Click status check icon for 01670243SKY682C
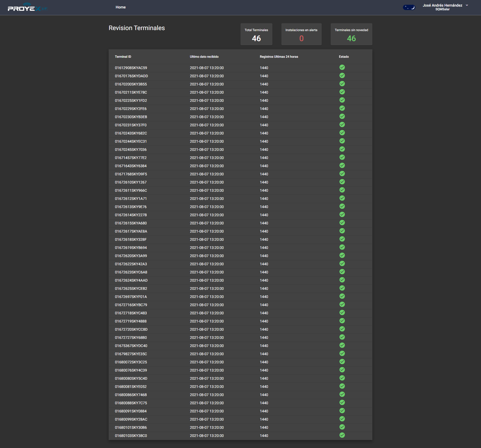 tap(342, 133)
